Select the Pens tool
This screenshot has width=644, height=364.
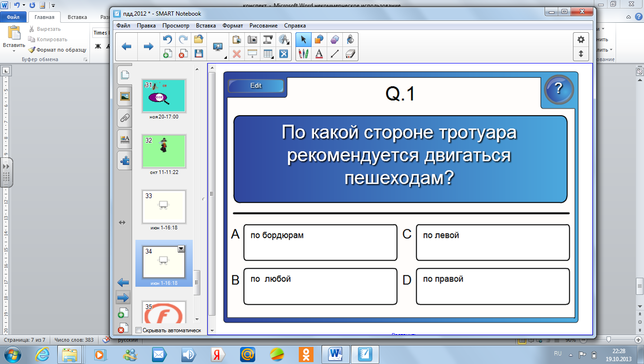tap(304, 54)
